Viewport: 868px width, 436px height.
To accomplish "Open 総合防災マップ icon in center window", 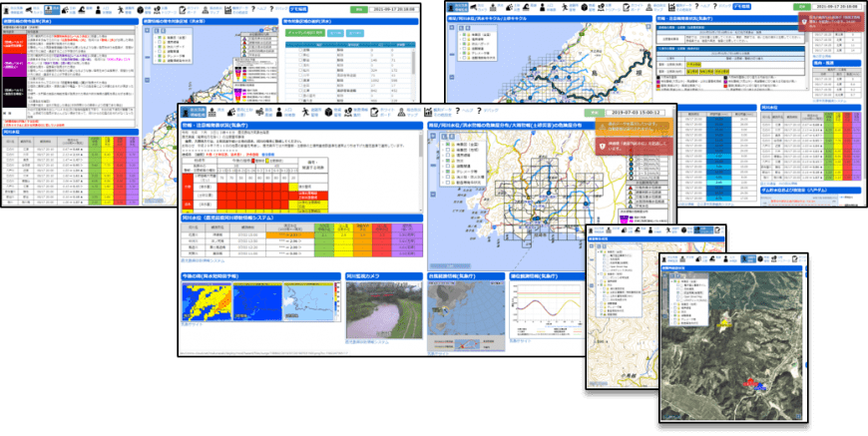I will (x=401, y=113).
